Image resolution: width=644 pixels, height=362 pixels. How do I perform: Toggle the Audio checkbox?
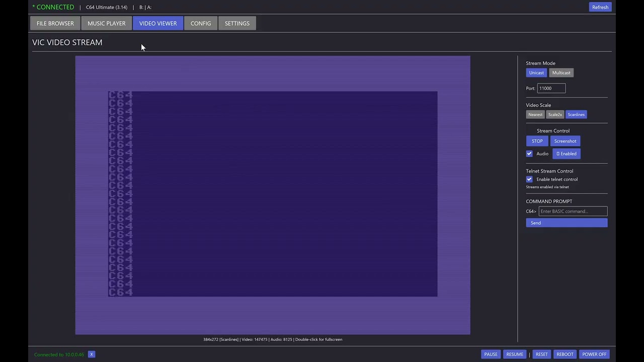pos(529,154)
